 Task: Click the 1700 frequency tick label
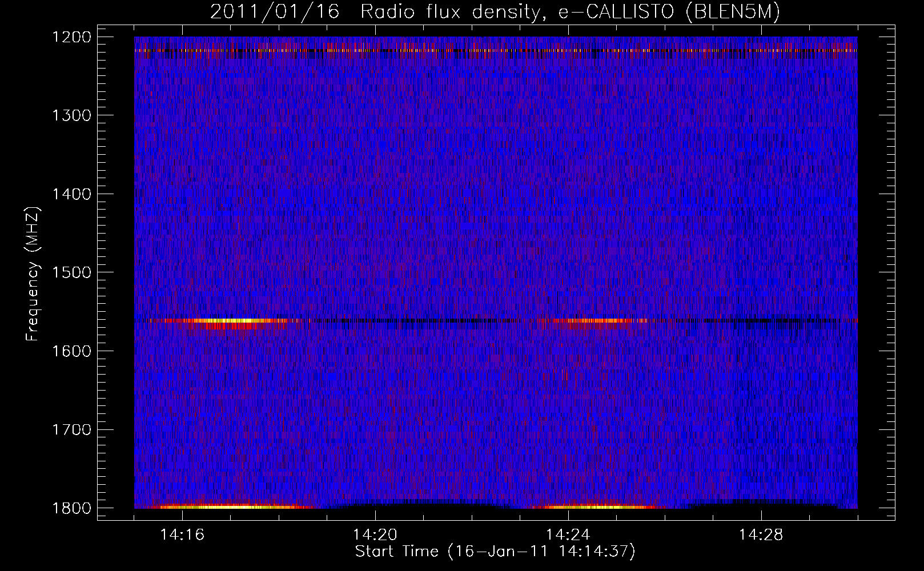point(71,429)
